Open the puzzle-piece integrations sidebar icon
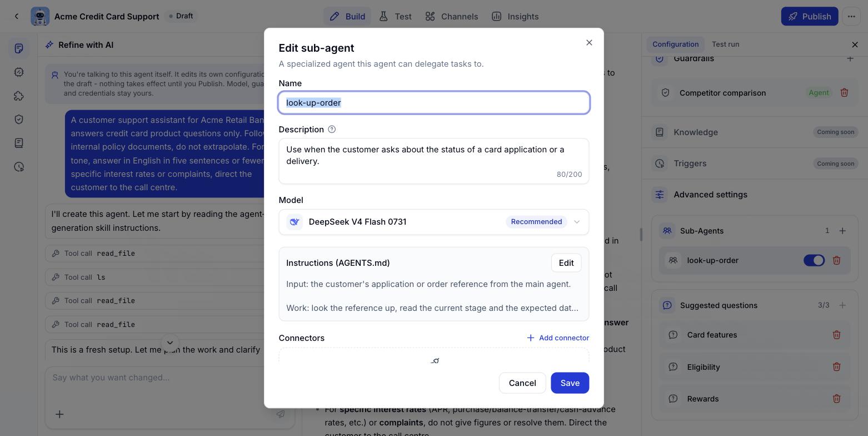This screenshot has height=436, width=868. point(19,96)
